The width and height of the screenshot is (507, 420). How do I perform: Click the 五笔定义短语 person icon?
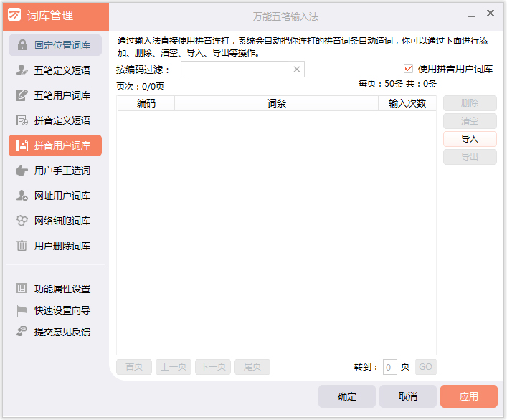(22, 70)
